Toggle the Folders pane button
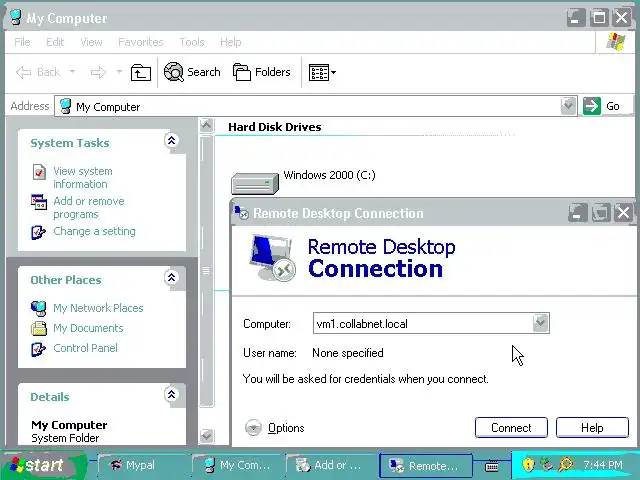 click(x=262, y=72)
